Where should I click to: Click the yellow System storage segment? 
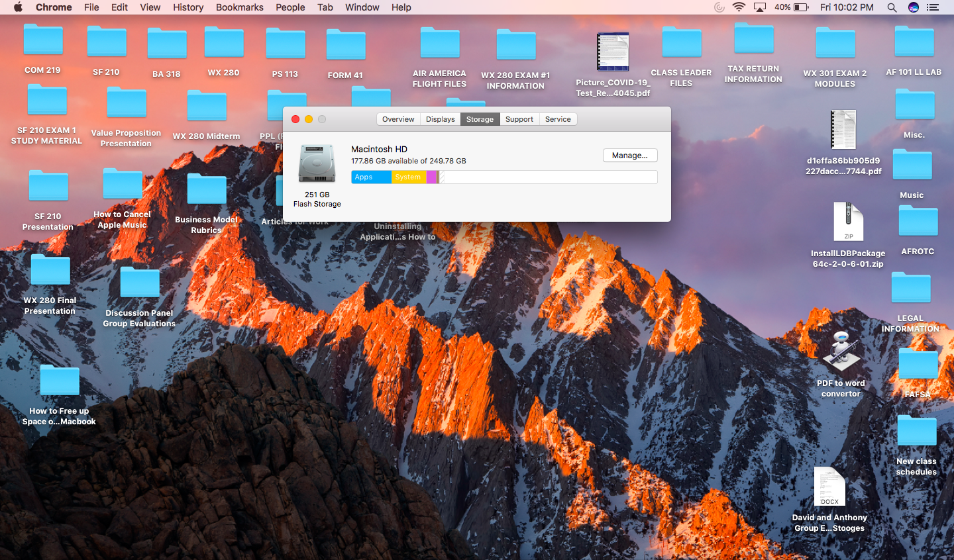click(409, 177)
